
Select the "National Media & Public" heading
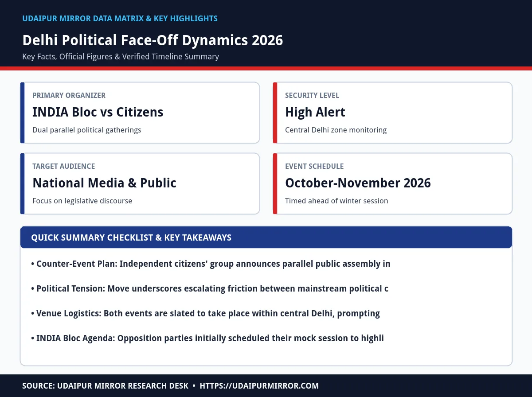click(104, 183)
